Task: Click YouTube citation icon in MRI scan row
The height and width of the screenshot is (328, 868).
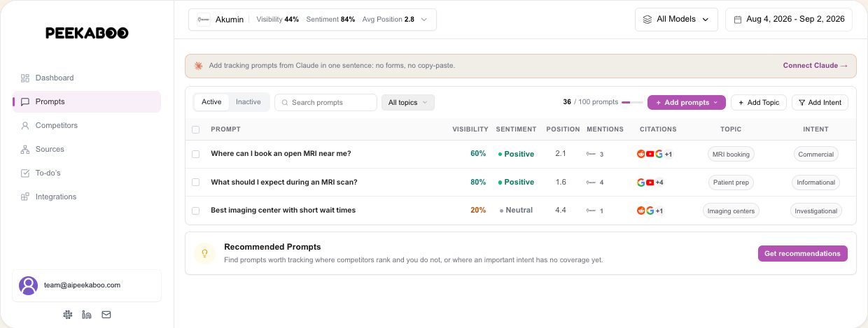Action: 650,182
